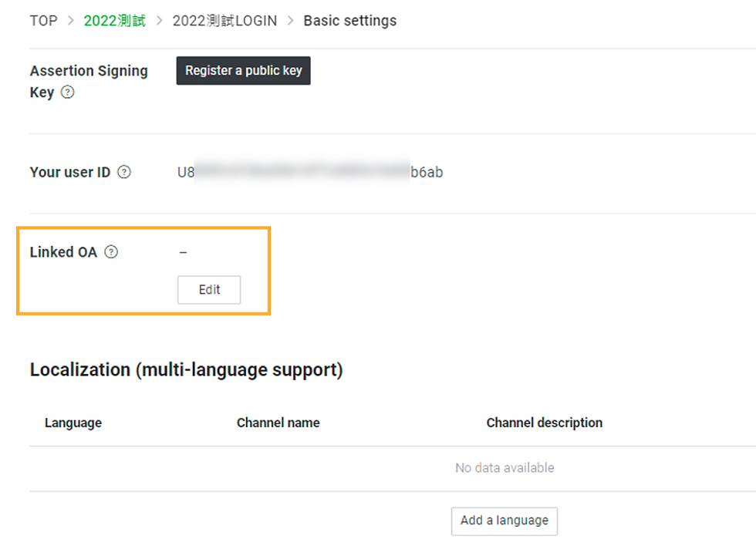Show the Linked OA help icon info
This screenshot has height=549, width=756.
[x=111, y=252]
